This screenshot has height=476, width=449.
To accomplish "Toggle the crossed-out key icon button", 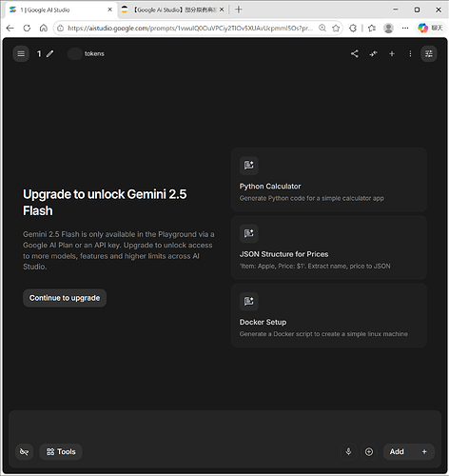I will [25, 451].
